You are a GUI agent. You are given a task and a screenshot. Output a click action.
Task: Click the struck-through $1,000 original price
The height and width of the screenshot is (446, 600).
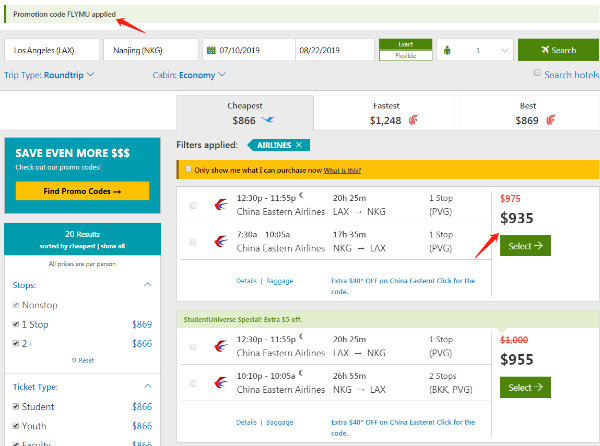point(514,340)
